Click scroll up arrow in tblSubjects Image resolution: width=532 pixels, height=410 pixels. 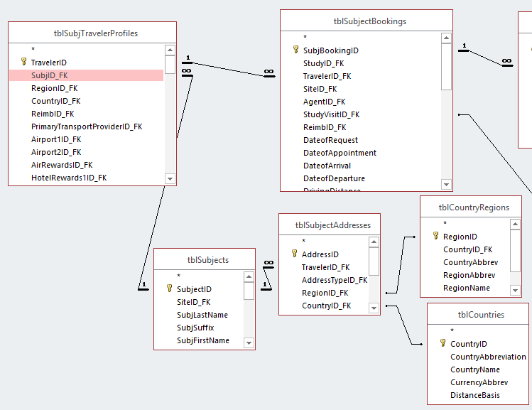click(x=249, y=276)
